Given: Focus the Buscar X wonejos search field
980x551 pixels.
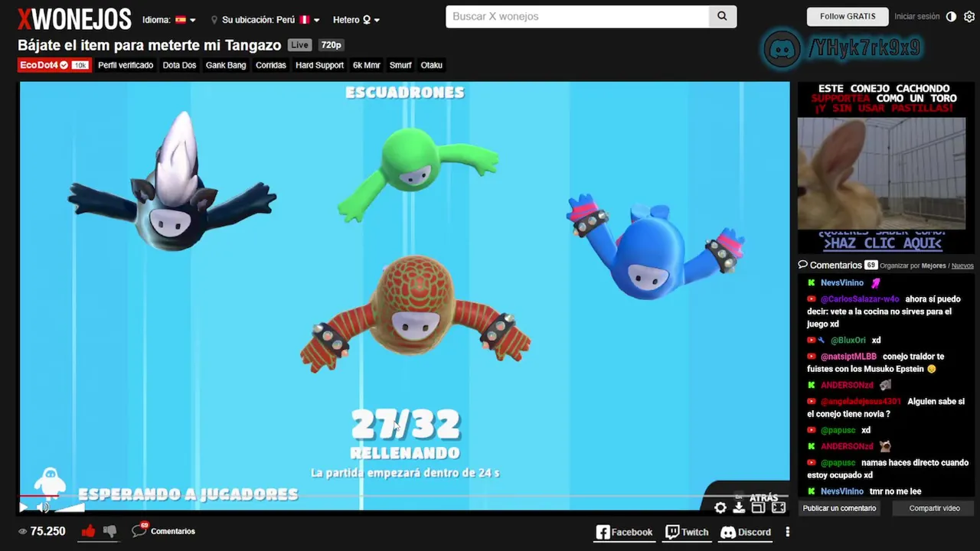Looking at the screenshot, I should pos(577,16).
